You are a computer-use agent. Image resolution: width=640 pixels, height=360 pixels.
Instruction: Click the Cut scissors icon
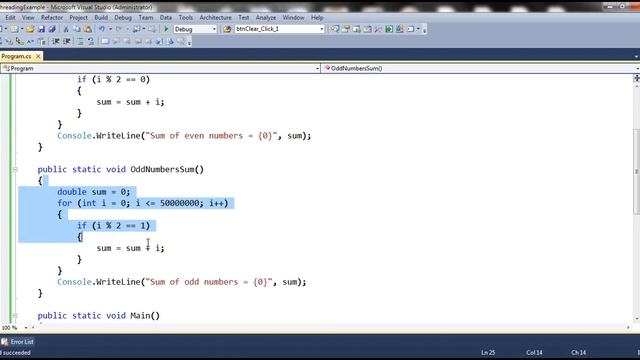click(66, 29)
